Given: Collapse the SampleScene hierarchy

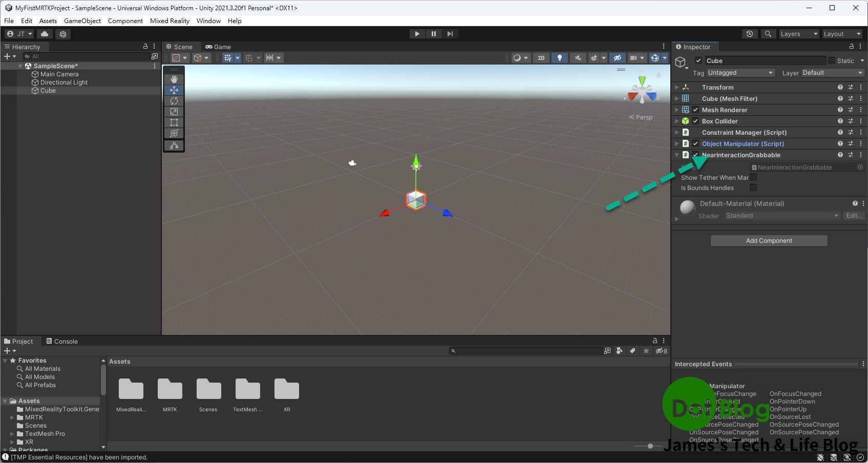Looking at the screenshot, I should (x=20, y=66).
